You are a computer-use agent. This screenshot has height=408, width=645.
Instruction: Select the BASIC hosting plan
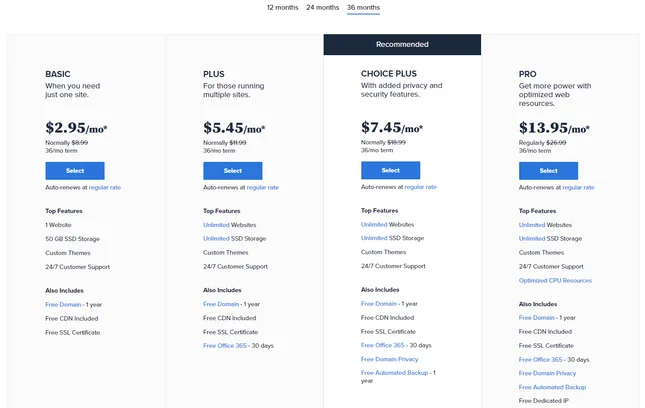[x=75, y=171]
